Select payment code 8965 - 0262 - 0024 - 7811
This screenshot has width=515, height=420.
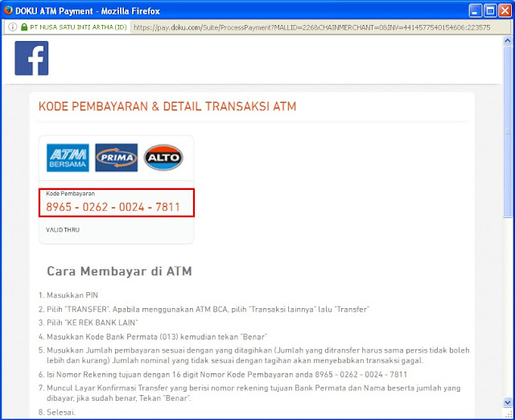coord(113,208)
